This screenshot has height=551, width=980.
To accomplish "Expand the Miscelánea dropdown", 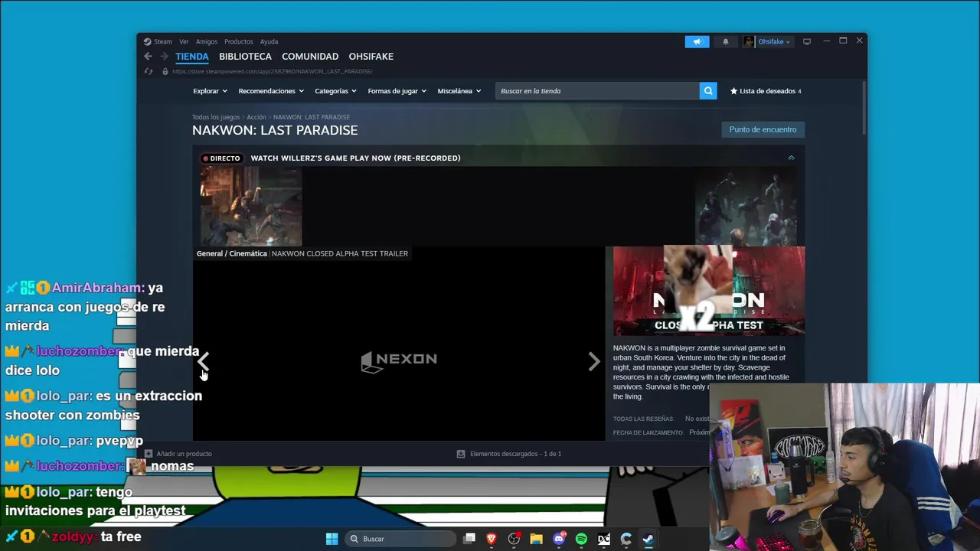I will coord(459,91).
